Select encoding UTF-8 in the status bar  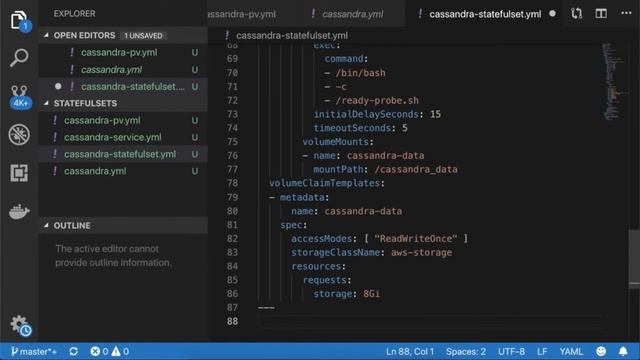coord(511,351)
